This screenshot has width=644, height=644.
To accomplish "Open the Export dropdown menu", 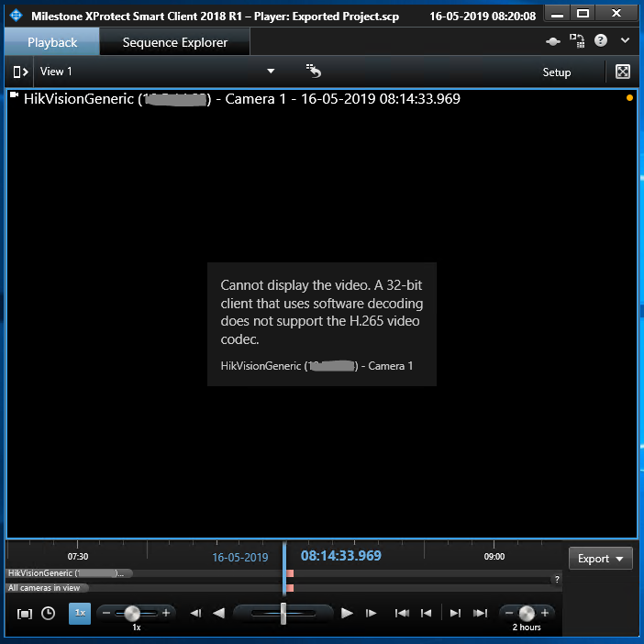I will point(601,559).
